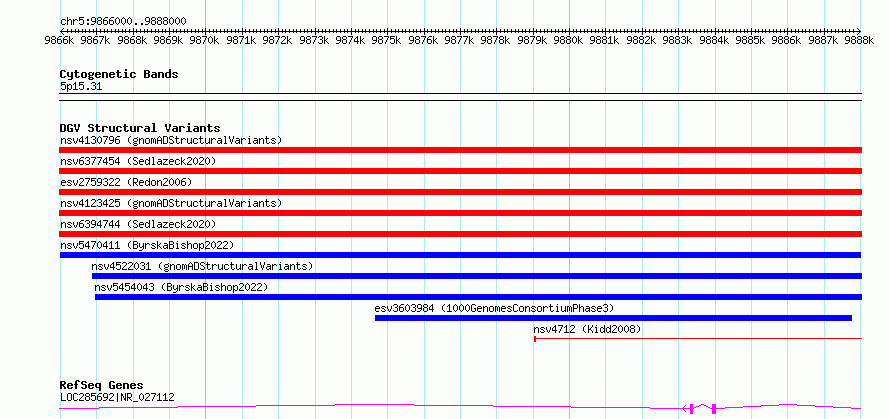This screenshot has height=419, width=890.
Task: Select the red bar under nsv6394744
Action: pyautogui.click(x=460, y=234)
